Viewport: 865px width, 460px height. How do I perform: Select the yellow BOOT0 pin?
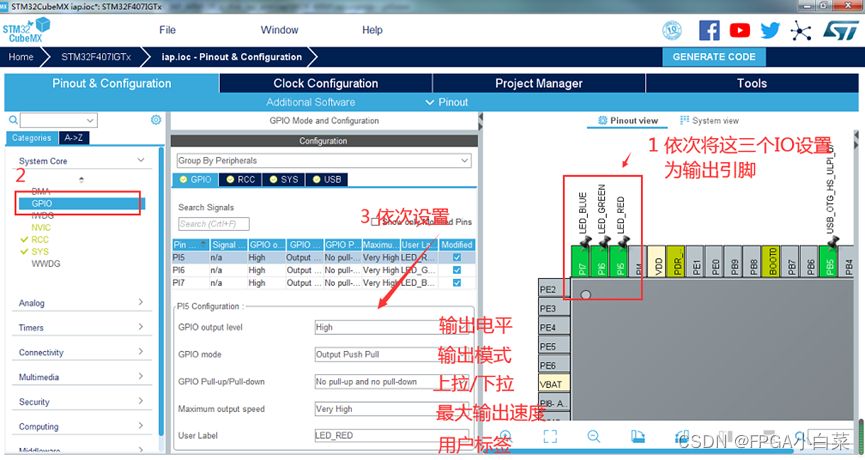tap(771, 261)
